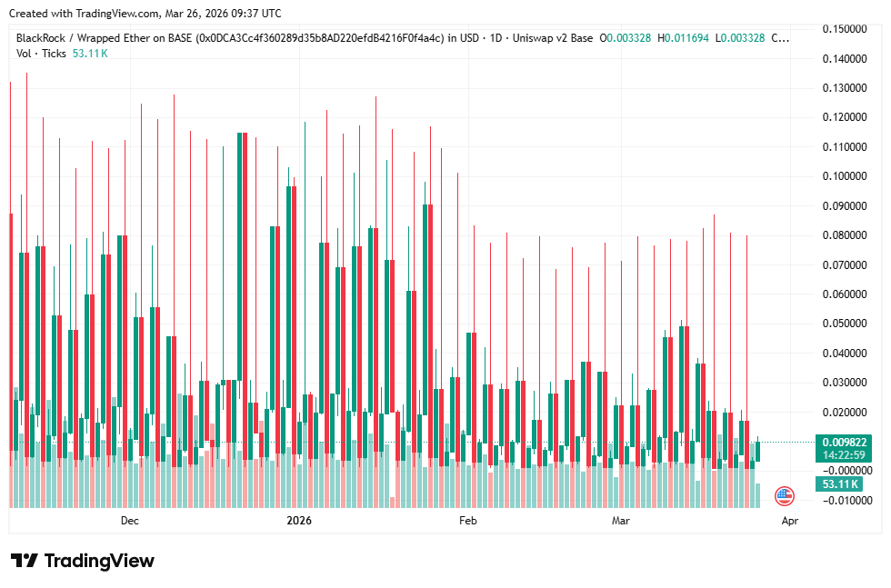Click the Dec label on time axis

pos(129,521)
